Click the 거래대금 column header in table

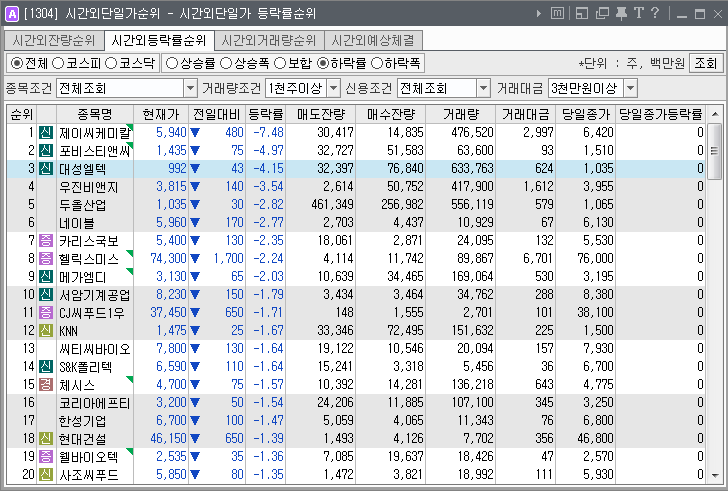pos(526,114)
